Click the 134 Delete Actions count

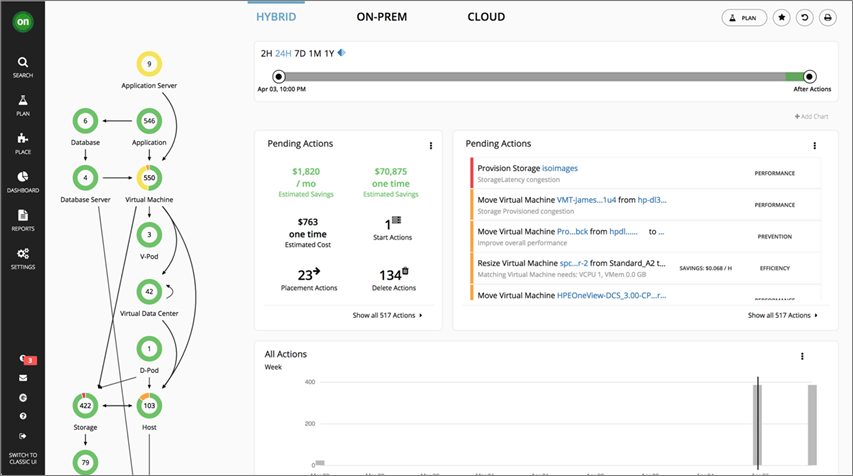click(x=394, y=279)
